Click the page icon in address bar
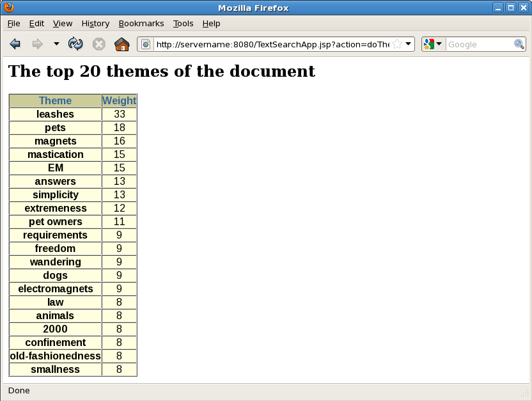The image size is (532, 401). click(x=146, y=44)
